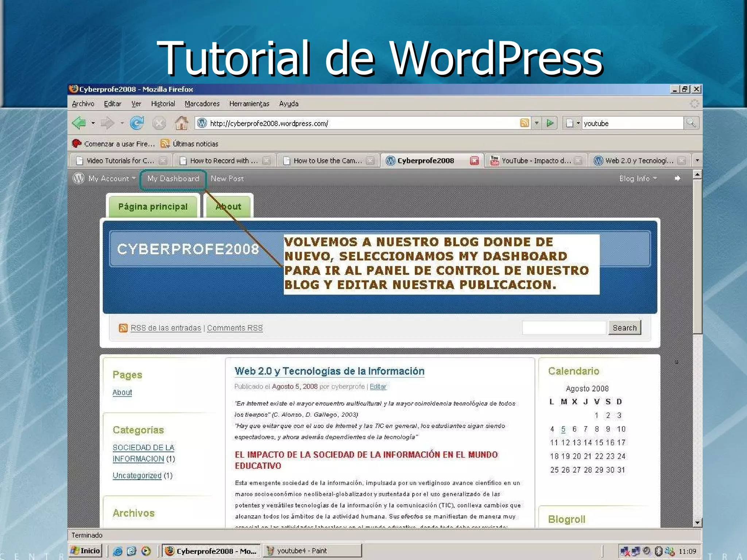The width and height of the screenshot is (747, 560).
Task: Open the Archivo menu
Action: [x=83, y=104]
